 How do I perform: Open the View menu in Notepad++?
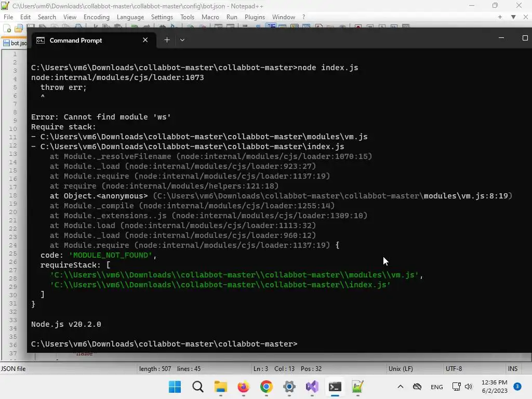click(x=70, y=17)
